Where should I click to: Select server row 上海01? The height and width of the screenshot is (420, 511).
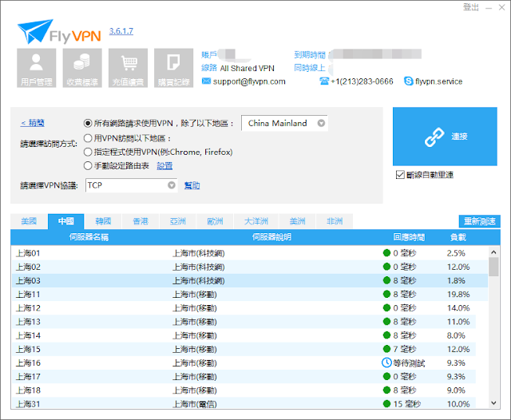pyautogui.click(x=250, y=253)
